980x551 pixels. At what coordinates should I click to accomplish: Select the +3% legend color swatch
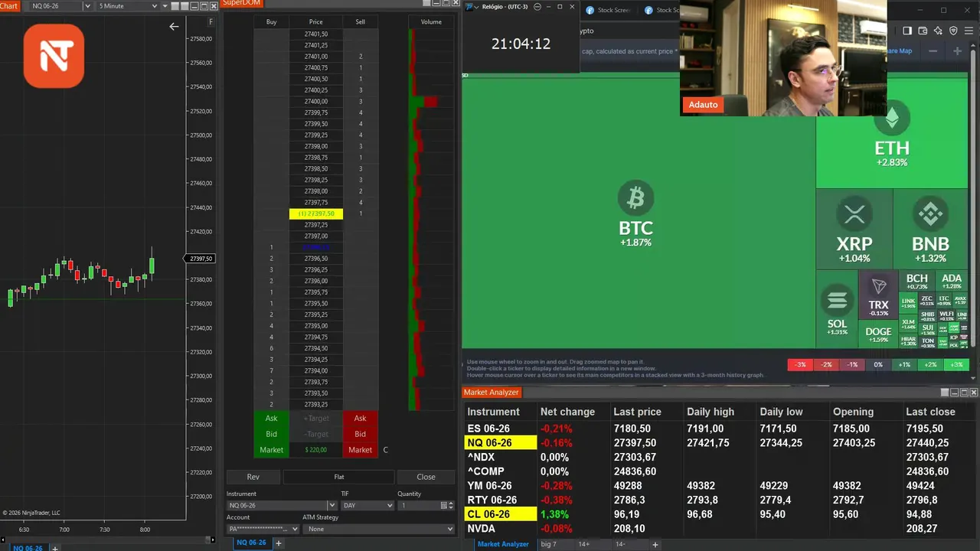956,365
